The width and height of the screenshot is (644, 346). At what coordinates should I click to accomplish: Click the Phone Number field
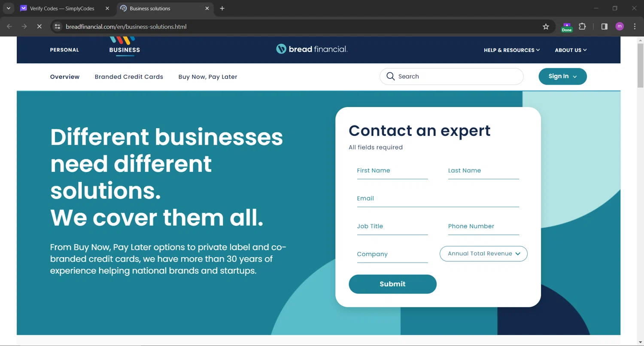click(483, 227)
